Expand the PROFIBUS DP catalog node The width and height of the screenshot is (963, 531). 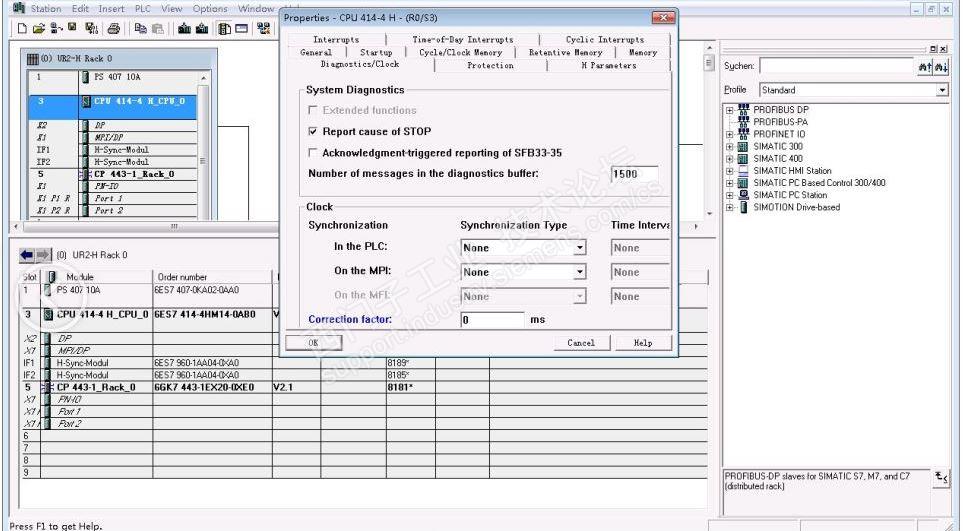coord(730,110)
